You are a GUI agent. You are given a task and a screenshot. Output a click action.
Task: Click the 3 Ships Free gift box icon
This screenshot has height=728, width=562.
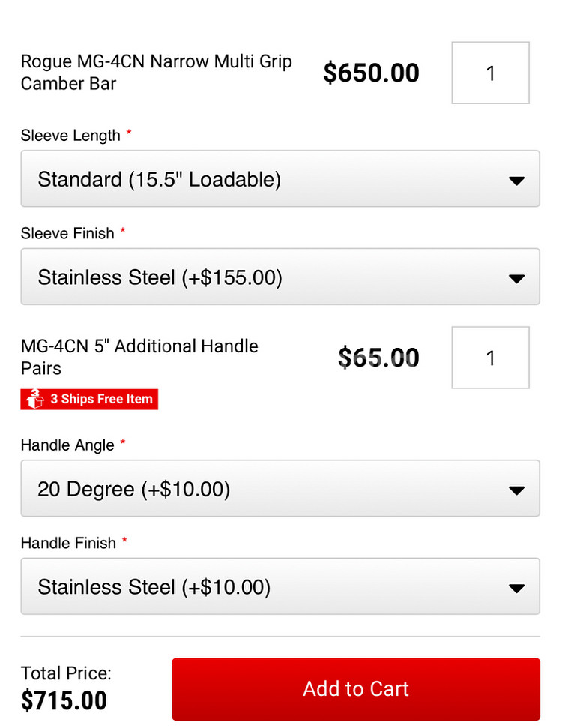pyautogui.click(x=34, y=399)
